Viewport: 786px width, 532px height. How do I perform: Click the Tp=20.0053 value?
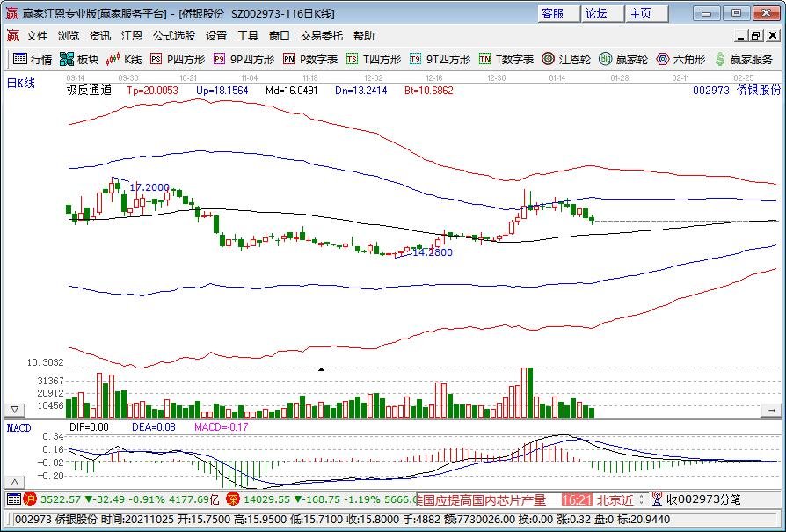[x=152, y=91]
